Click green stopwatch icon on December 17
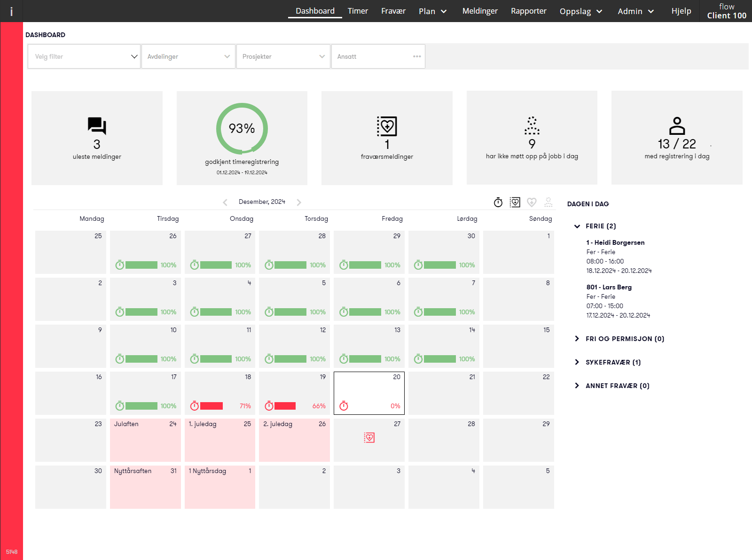Image resolution: width=752 pixels, height=560 pixels. click(120, 406)
